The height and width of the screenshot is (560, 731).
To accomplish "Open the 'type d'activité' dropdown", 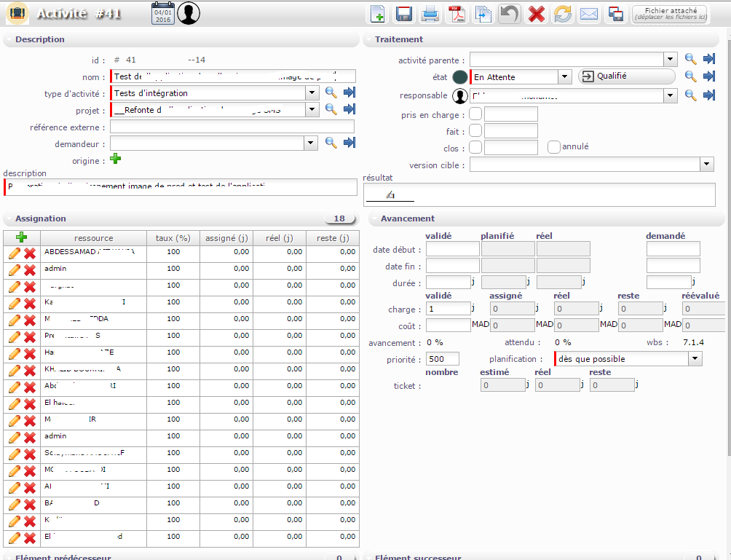I will click(x=312, y=92).
